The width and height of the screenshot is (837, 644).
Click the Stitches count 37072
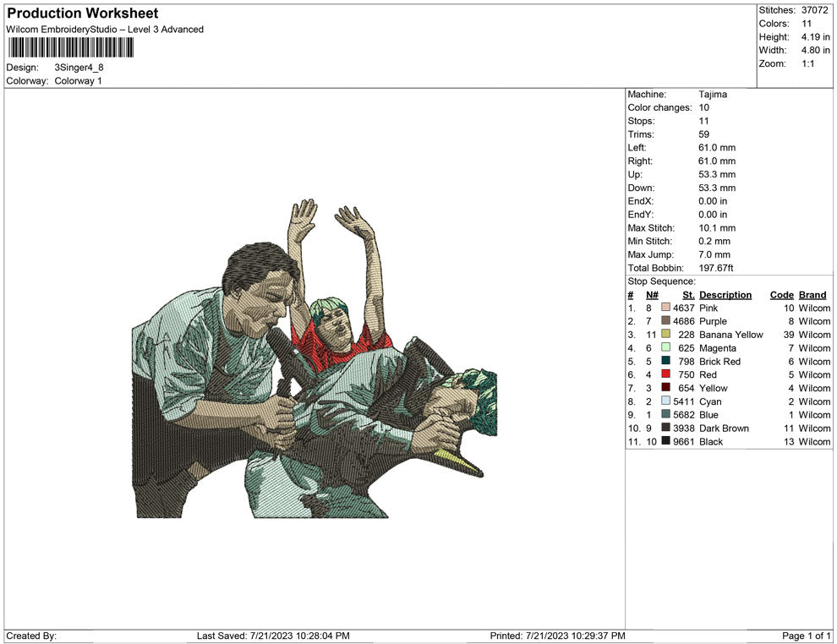(814, 10)
